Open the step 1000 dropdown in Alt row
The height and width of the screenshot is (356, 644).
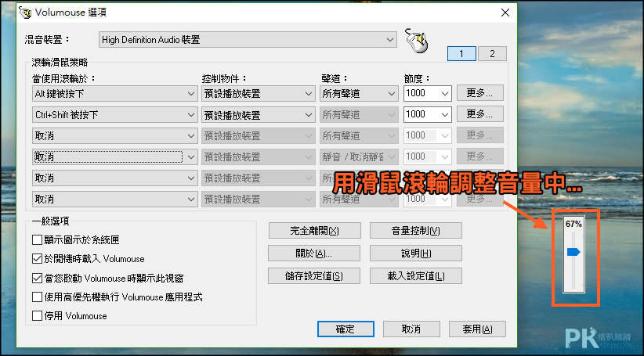pos(428,94)
